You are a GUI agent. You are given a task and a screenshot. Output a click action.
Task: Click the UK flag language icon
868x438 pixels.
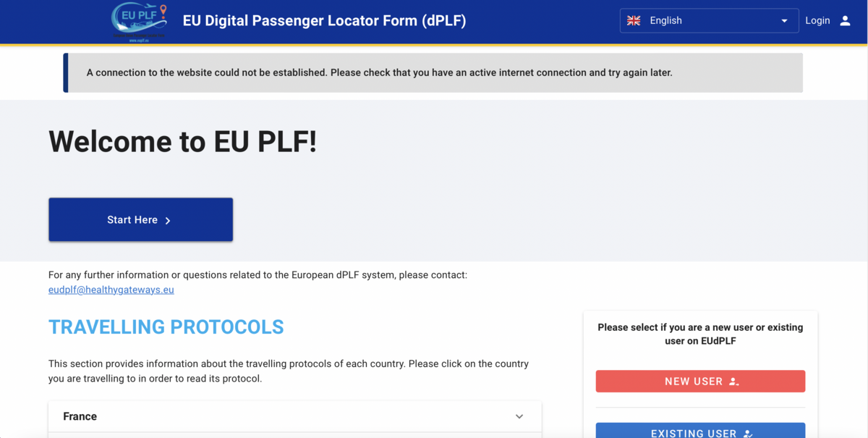[634, 20]
